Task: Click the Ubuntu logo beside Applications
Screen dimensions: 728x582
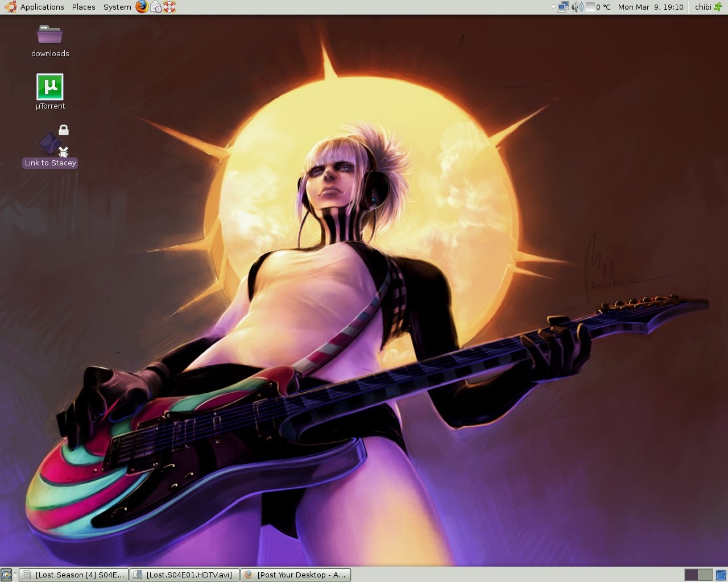Action: (10, 7)
